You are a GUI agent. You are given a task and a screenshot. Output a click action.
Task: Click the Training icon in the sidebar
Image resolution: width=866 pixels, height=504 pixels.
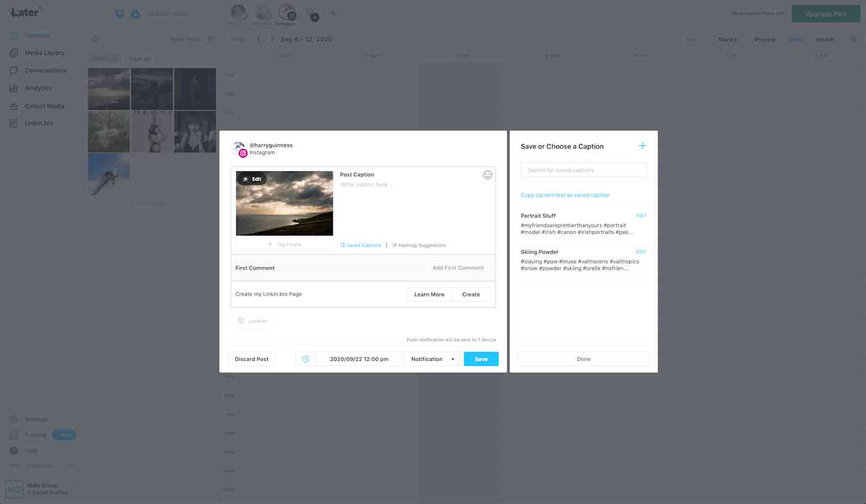(14, 435)
